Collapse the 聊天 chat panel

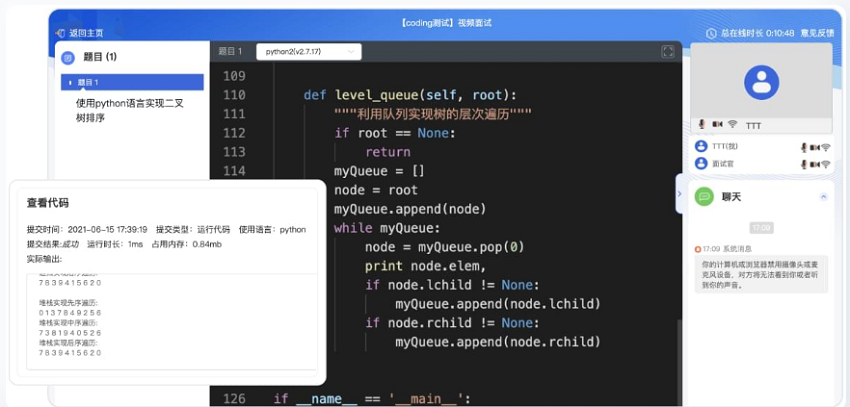[x=824, y=196]
